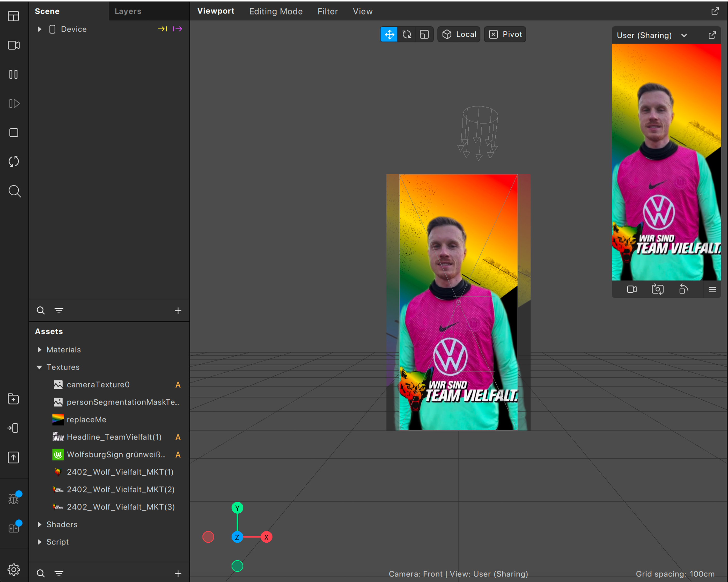Image resolution: width=728 pixels, height=582 pixels.
Task: Open Scene panel filter options
Action: click(x=59, y=310)
